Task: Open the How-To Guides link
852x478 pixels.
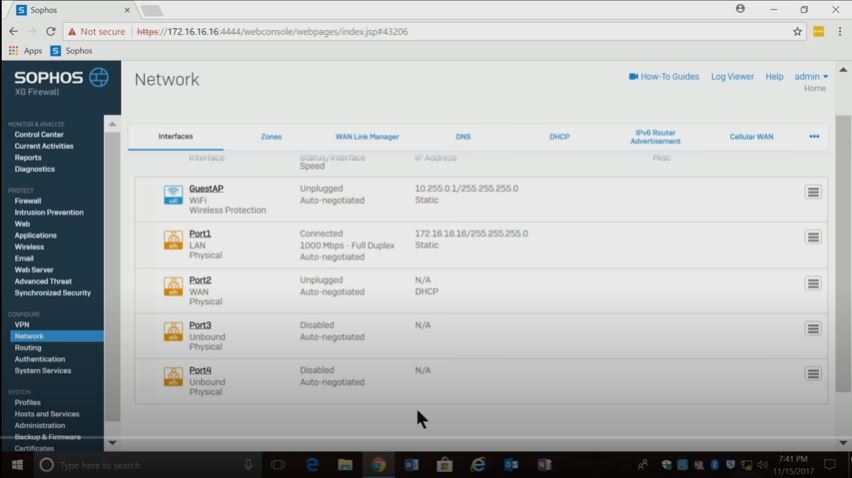Action: click(664, 77)
